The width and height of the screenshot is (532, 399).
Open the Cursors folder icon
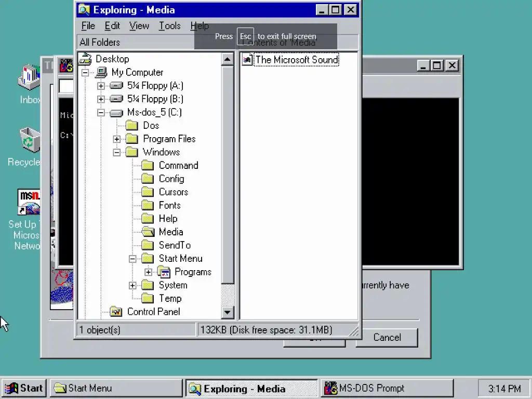(x=148, y=192)
